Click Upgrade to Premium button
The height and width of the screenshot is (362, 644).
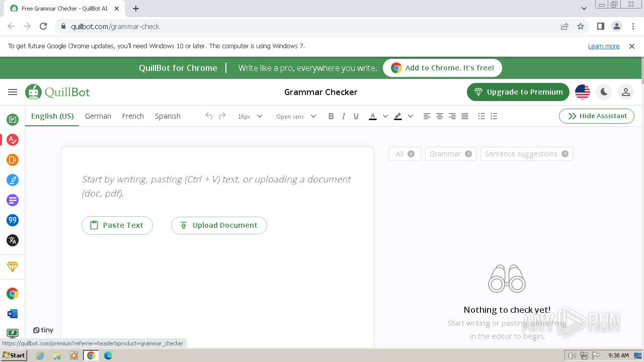coord(518,92)
